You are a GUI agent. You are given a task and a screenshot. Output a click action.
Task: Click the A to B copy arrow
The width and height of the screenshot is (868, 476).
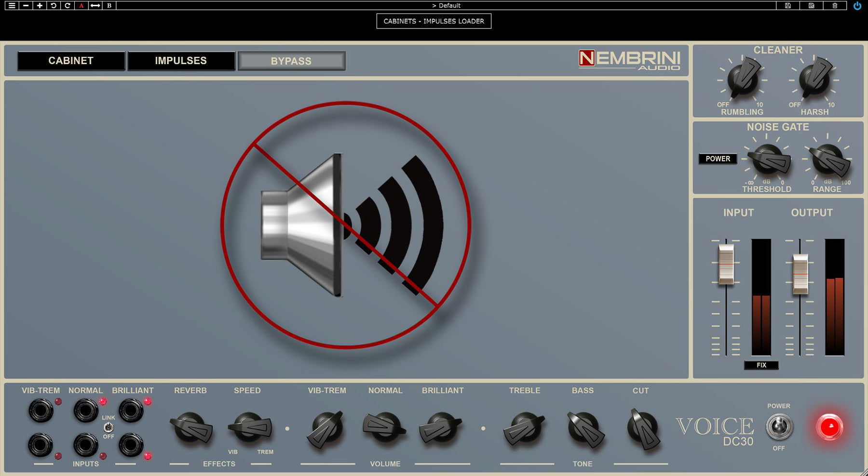(x=95, y=5)
